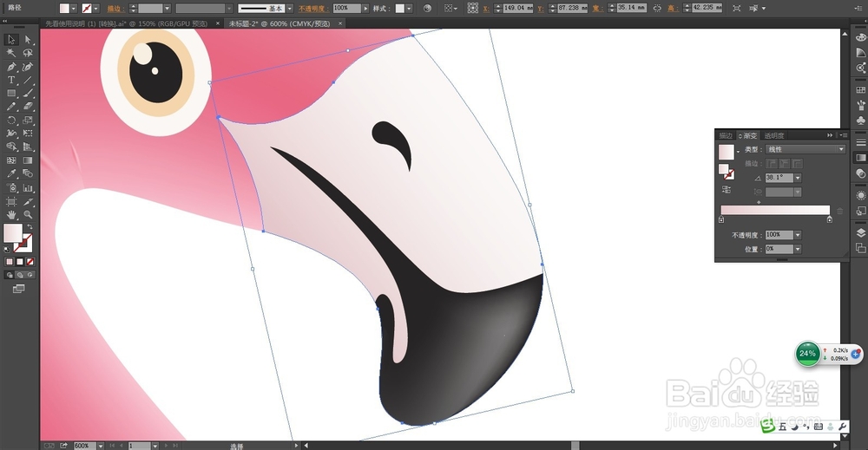Switch to the 先看使用说明 document tab
The image size is (868, 450).
[126, 23]
